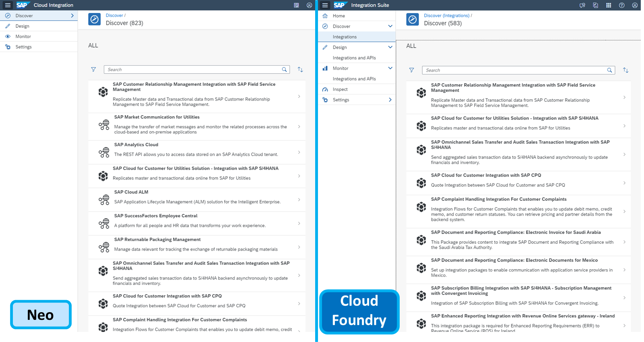Click the Home house icon in Integration Suite sidebar
644x342 pixels.
[x=325, y=16]
